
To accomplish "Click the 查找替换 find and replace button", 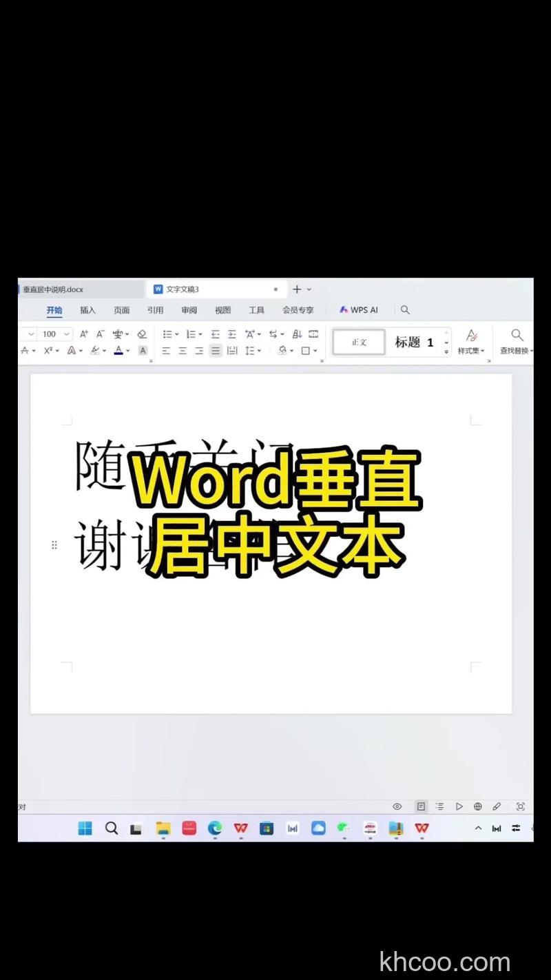I will pos(517,342).
